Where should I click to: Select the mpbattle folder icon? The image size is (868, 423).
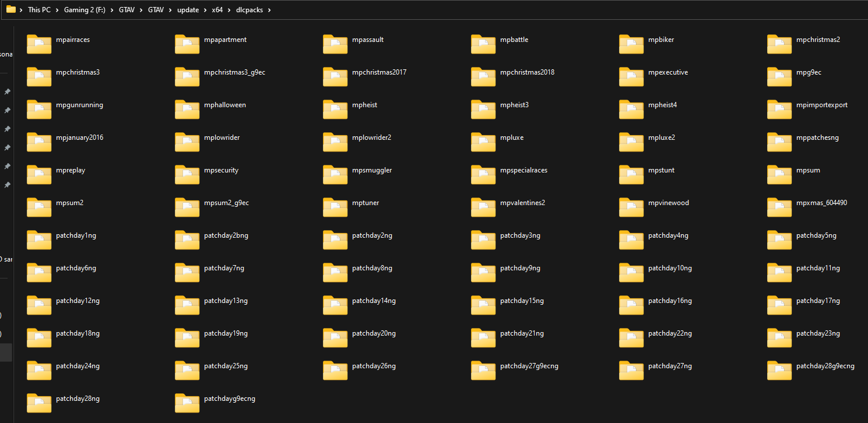pyautogui.click(x=483, y=44)
